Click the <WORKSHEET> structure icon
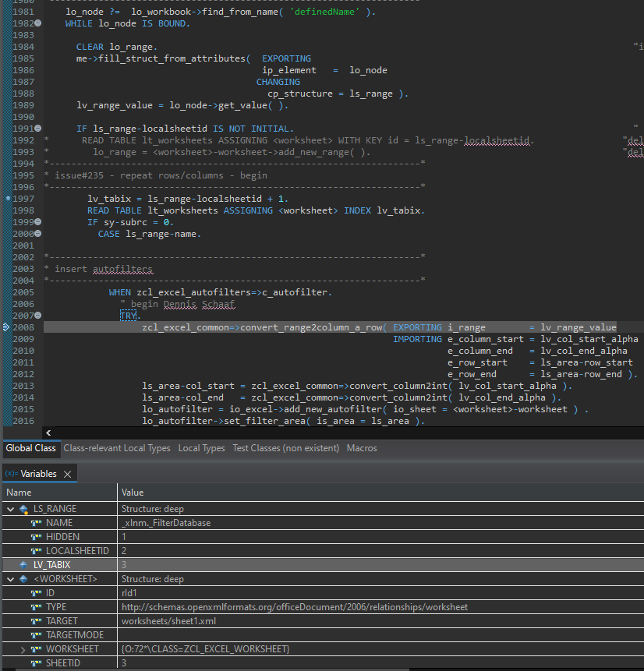Image resolution: width=644 pixels, height=671 pixels. tap(23, 578)
